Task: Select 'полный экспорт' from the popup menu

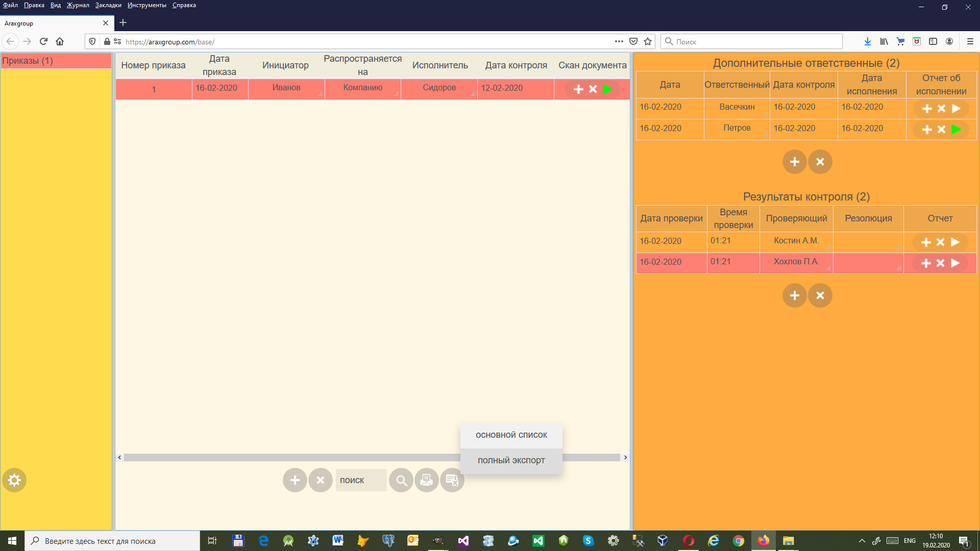Action: pos(511,460)
